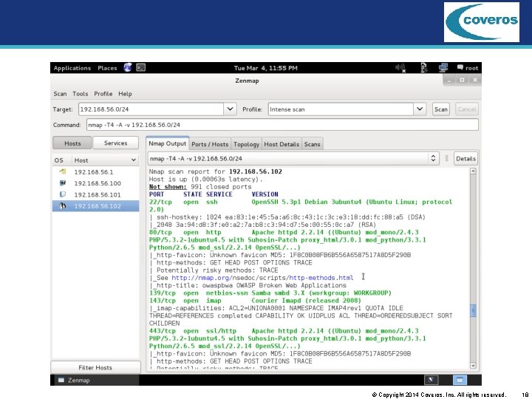Click the clock Tue Mar 4, 11:55 PM
Screen dimensions: 532x399
(x=266, y=68)
